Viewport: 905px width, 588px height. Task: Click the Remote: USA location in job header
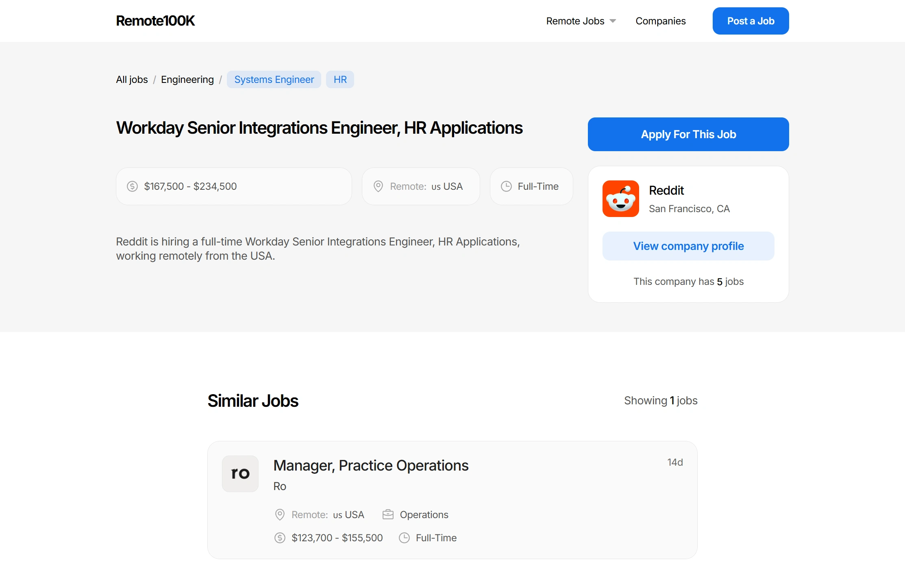pos(426,186)
